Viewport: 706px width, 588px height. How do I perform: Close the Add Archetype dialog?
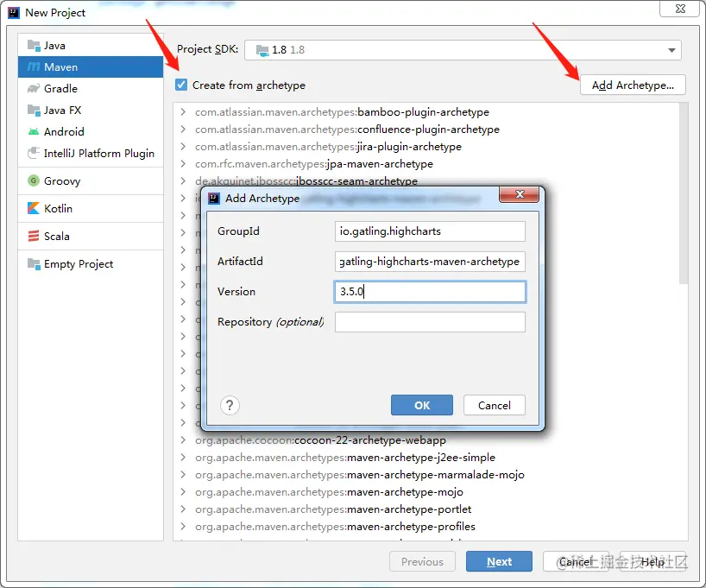(x=520, y=194)
